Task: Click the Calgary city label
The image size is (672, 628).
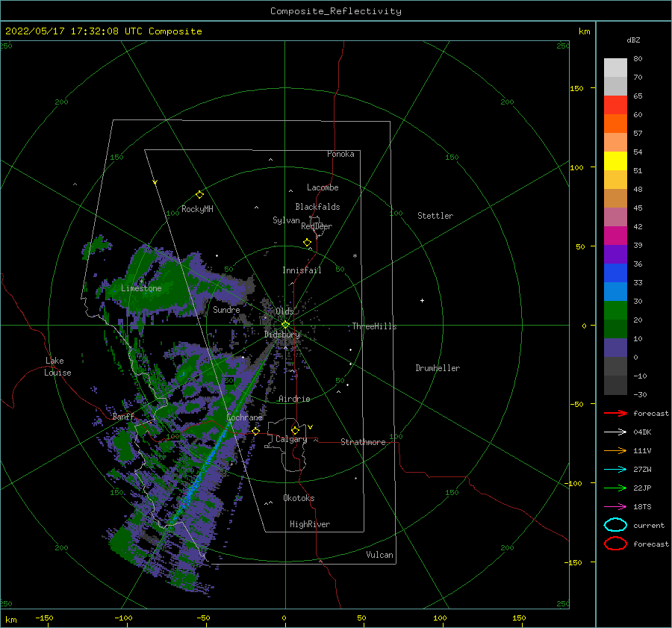Action: coord(291,439)
